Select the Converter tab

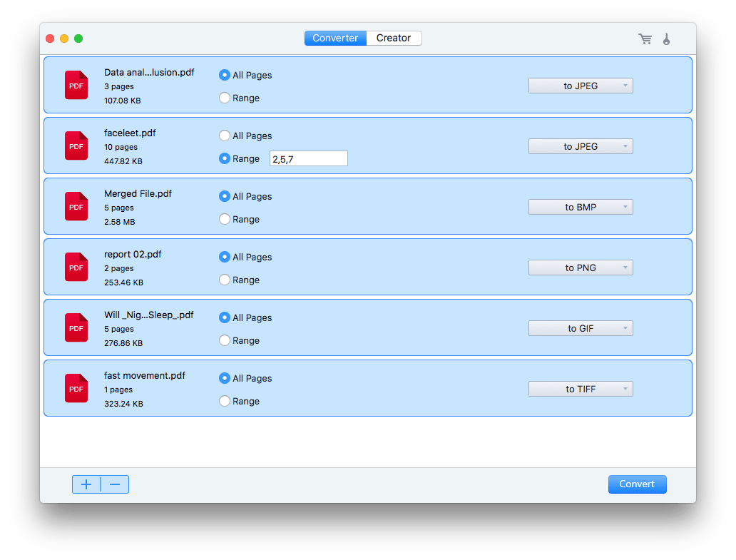pyautogui.click(x=335, y=38)
